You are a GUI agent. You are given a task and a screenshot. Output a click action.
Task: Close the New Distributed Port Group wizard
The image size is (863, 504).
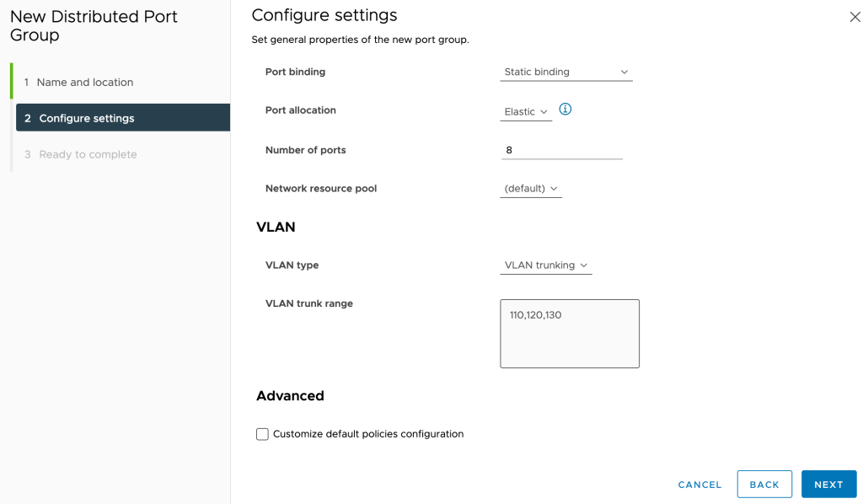pyautogui.click(x=855, y=17)
